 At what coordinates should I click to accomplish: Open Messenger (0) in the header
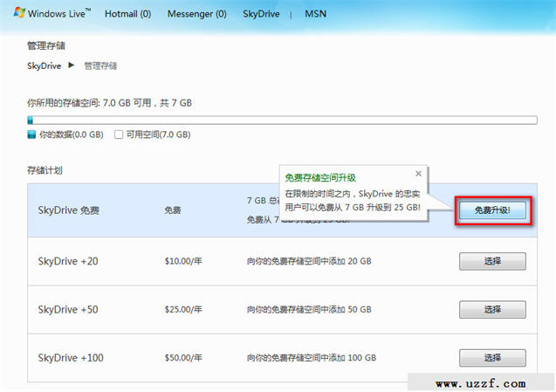[196, 14]
